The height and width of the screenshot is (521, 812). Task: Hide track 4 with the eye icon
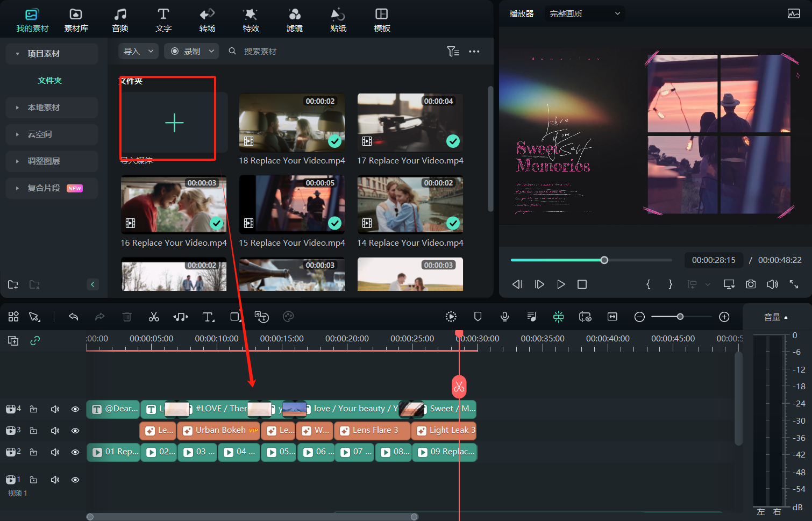tap(75, 409)
